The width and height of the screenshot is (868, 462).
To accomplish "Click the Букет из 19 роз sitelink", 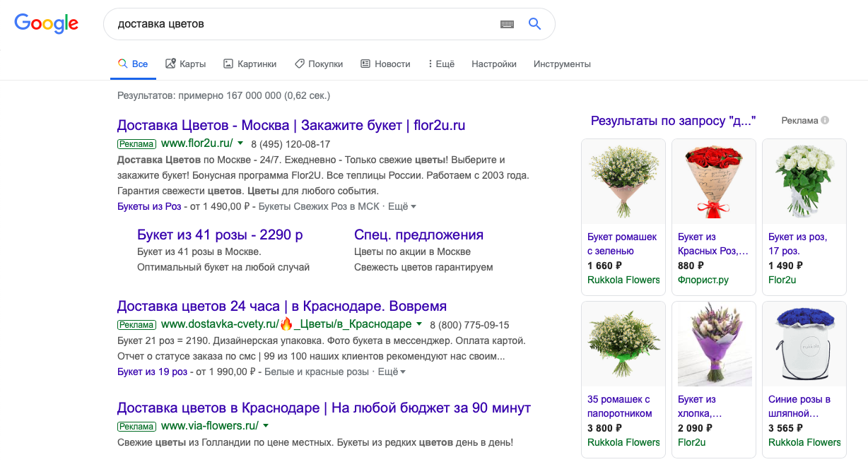I will (x=152, y=372).
